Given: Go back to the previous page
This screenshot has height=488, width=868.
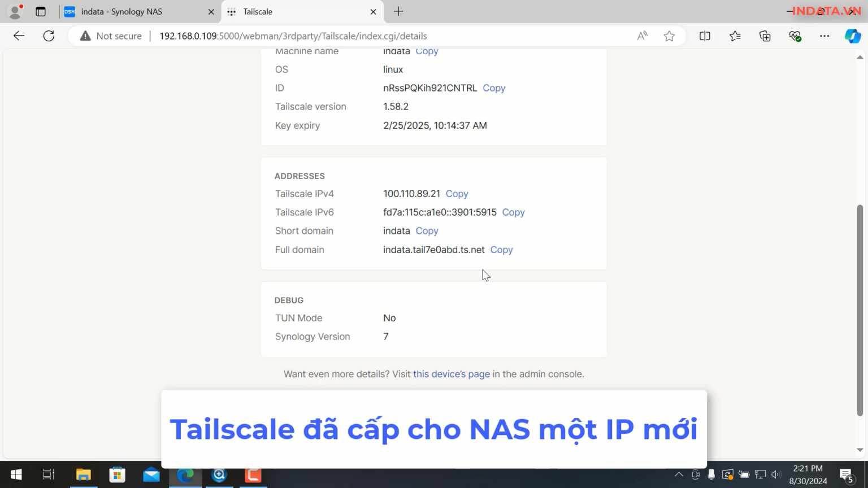Looking at the screenshot, I should coord(19,36).
